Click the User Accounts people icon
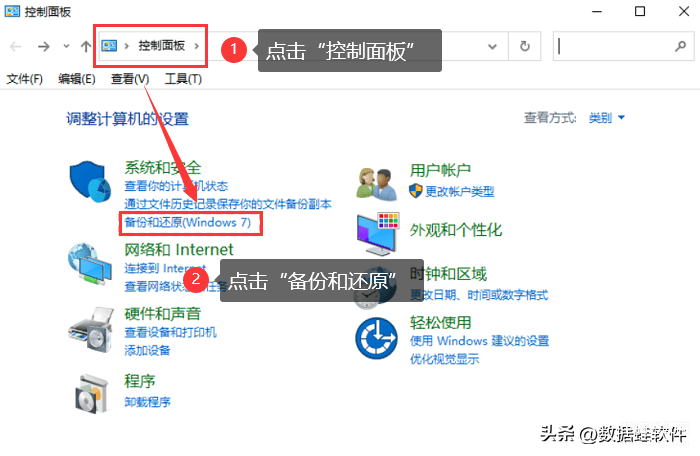 (376, 184)
